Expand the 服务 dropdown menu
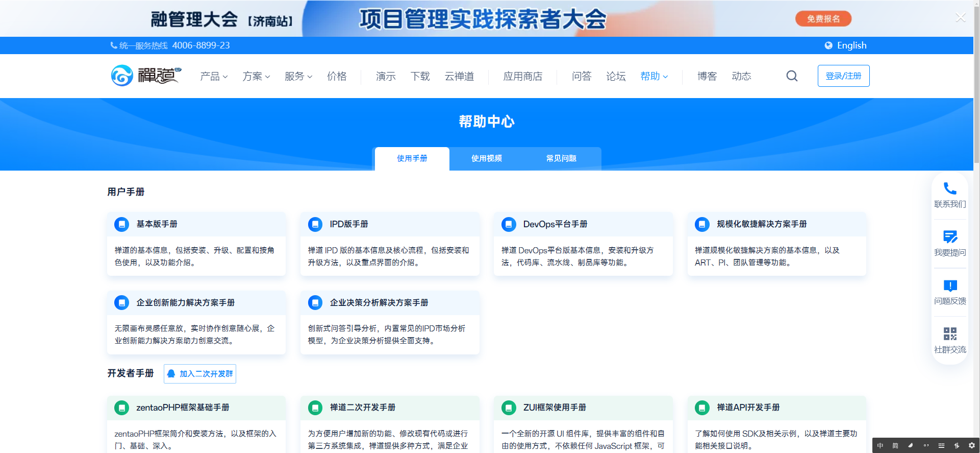Image resolution: width=980 pixels, height=453 pixels. [298, 76]
